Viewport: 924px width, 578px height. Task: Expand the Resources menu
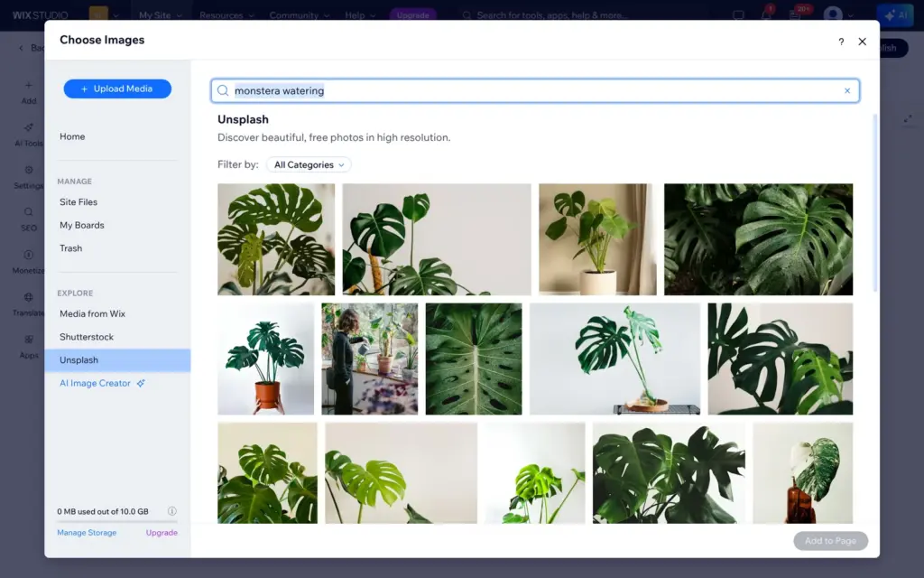click(226, 15)
